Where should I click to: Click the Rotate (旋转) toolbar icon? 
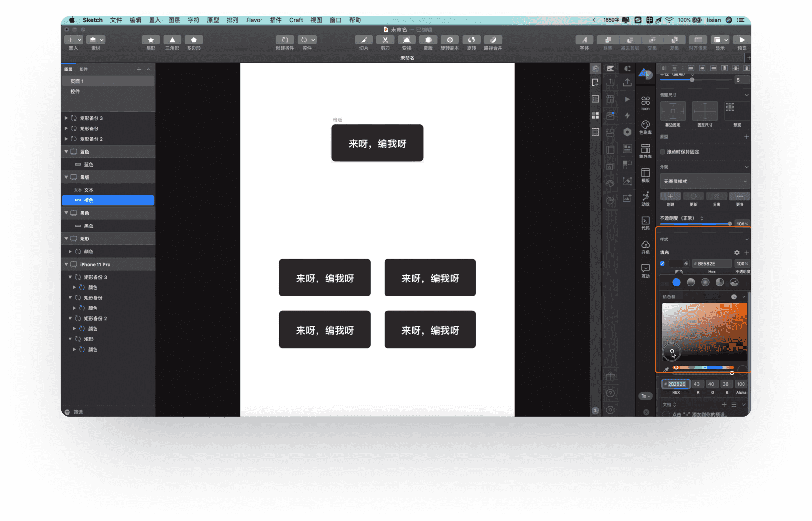pyautogui.click(x=471, y=40)
